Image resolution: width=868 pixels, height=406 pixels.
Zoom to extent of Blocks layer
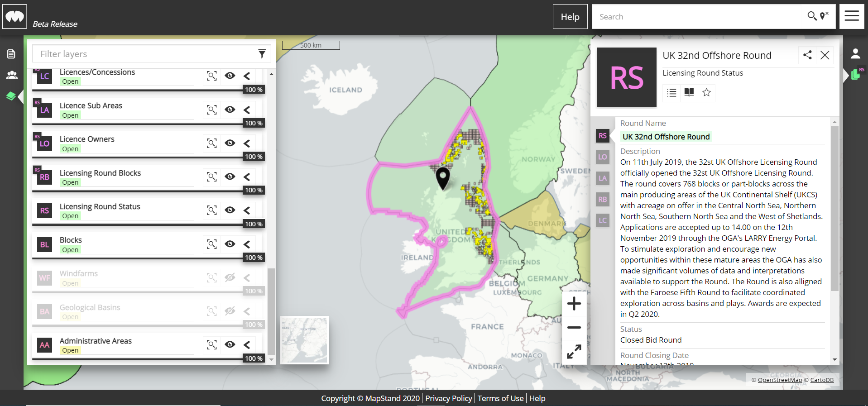coord(212,244)
